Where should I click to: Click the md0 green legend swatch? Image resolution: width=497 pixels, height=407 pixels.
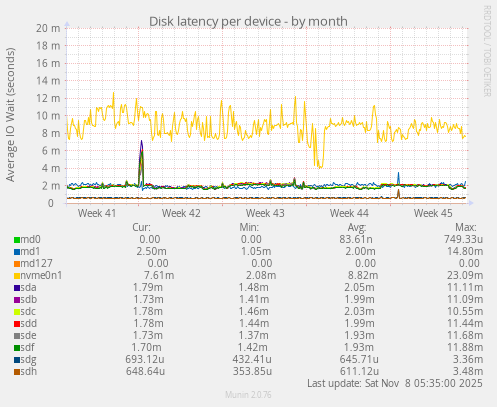click(x=17, y=240)
